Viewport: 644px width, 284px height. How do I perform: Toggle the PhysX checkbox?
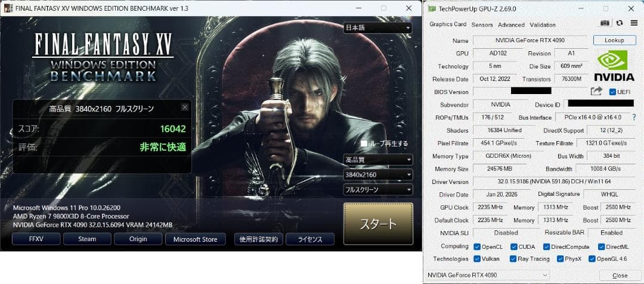coord(561,258)
